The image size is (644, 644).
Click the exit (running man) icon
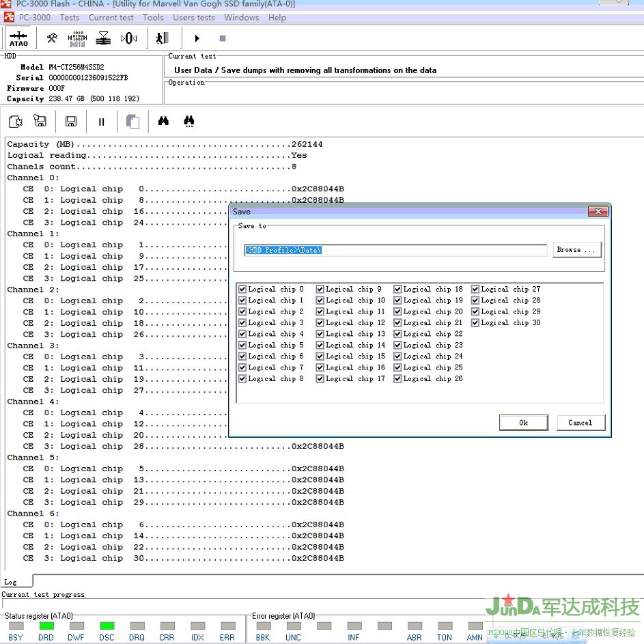[x=162, y=38]
